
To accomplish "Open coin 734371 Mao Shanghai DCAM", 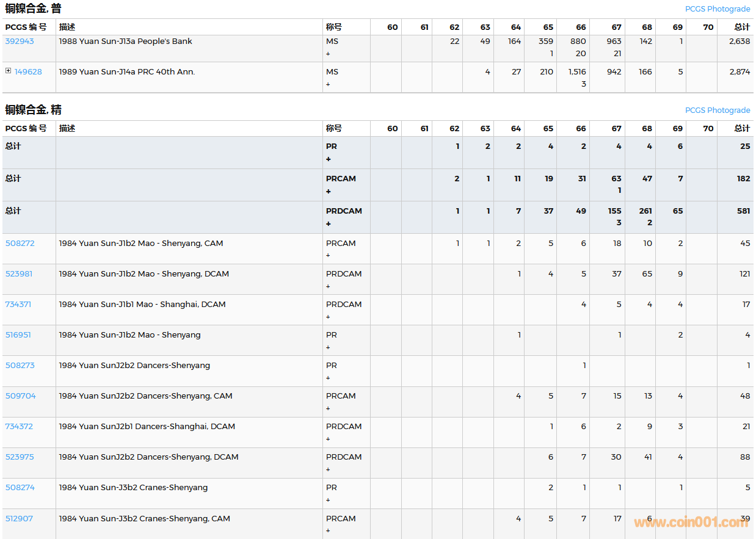I will (x=18, y=305).
